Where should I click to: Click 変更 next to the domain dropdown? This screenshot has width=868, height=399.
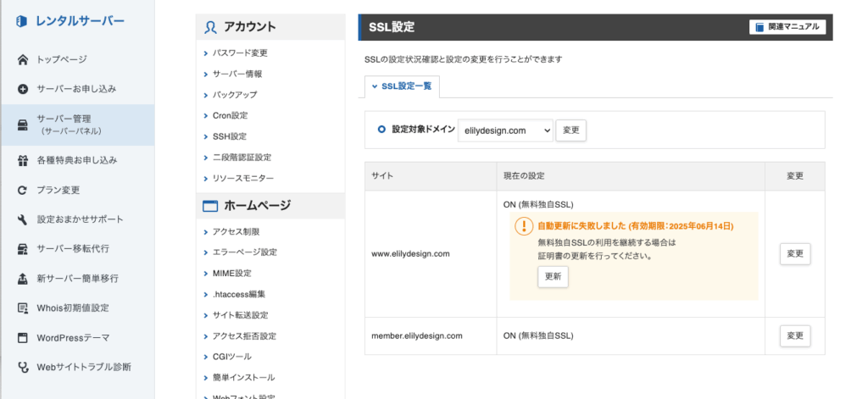[570, 130]
